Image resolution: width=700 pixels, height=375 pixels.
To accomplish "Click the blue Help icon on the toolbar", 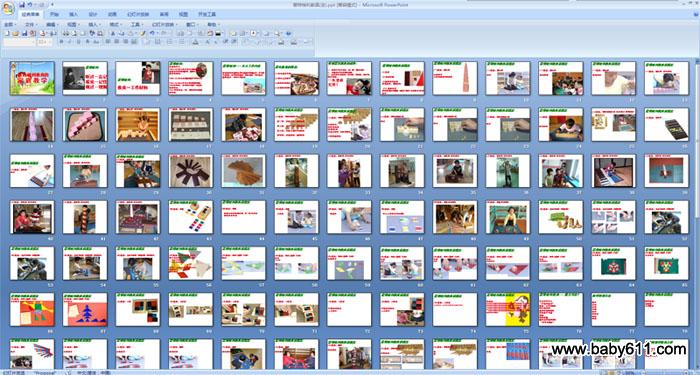I will pos(288,33).
